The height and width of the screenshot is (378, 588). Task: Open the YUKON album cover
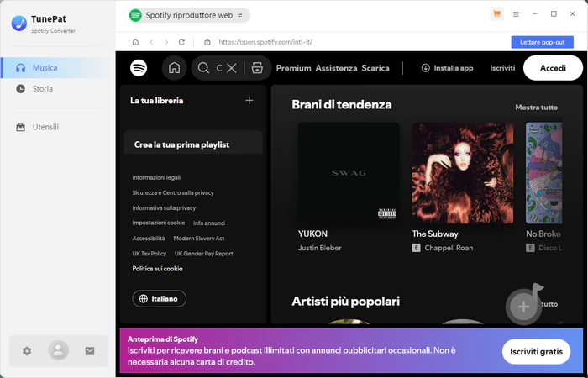[x=349, y=173]
